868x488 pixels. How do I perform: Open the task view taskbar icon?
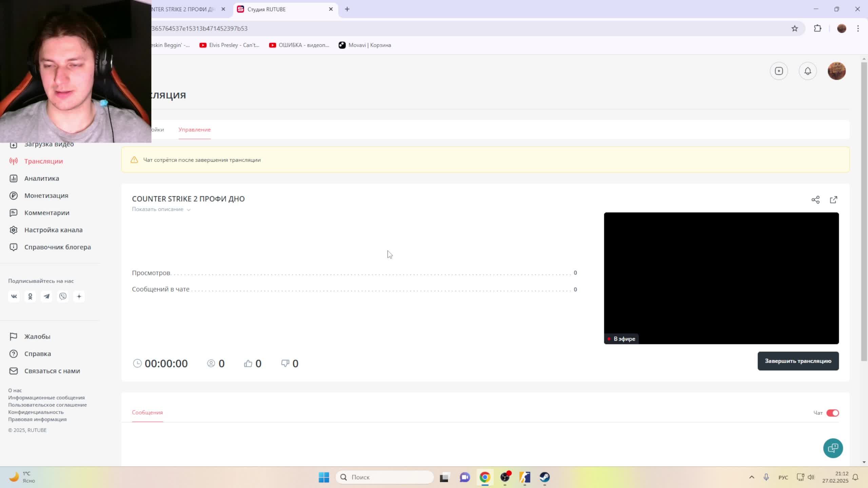point(445,477)
